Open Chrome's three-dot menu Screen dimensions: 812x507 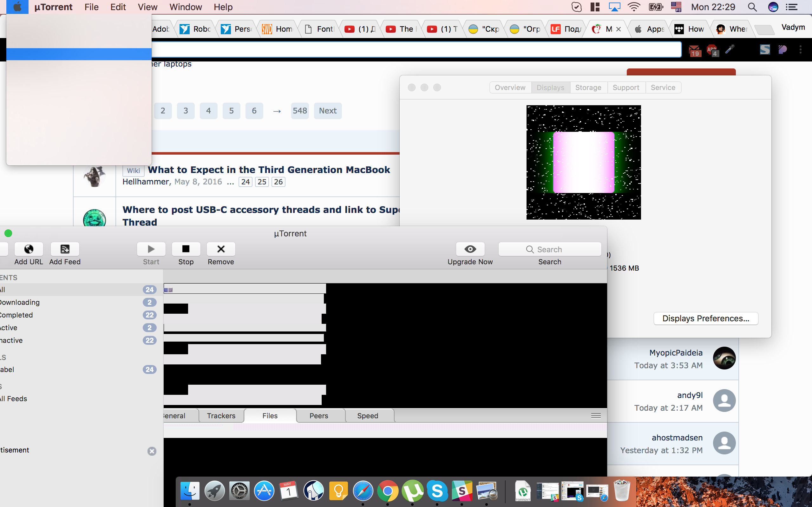click(801, 50)
